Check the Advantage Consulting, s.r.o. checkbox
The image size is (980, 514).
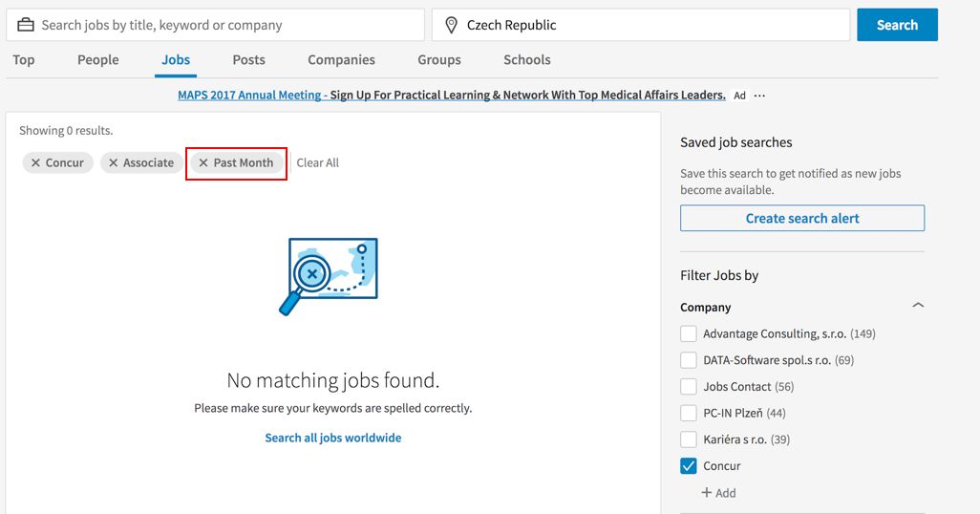(689, 333)
